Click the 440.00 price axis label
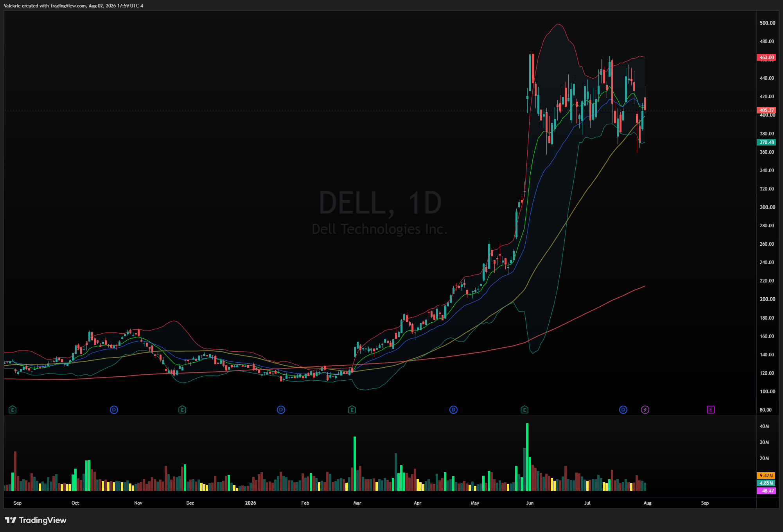 point(767,78)
